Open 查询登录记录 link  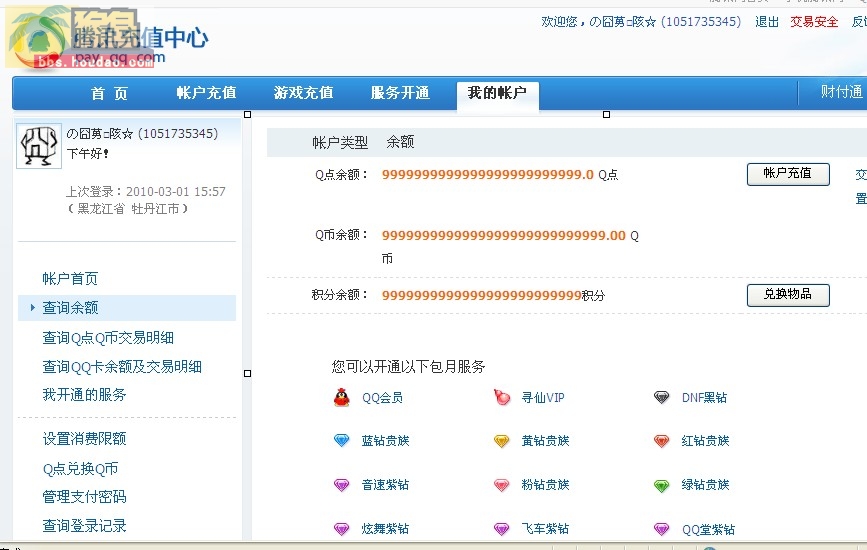pyautogui.click(x=84, y=526)
